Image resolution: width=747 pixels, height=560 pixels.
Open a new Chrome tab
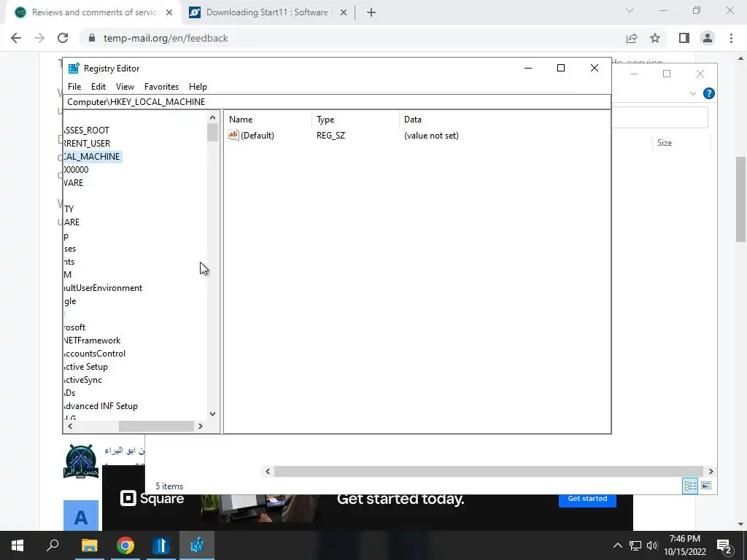pos(371,12)
